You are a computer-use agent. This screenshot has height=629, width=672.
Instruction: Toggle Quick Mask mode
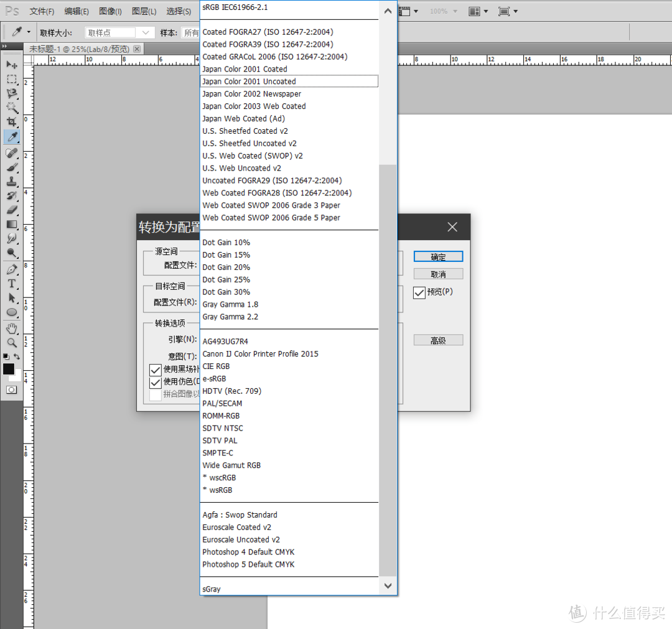point(12,390)
